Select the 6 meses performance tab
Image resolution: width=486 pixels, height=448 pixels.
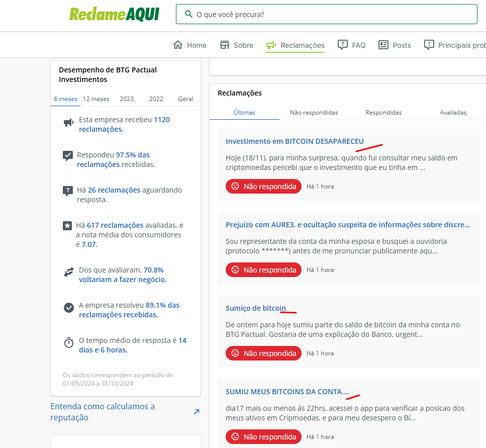click(x=65, y=99)
